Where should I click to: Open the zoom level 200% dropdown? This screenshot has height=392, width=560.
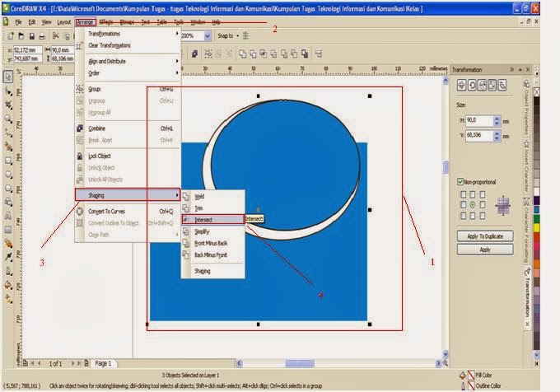pyautogui.click(x=208, y=35)
